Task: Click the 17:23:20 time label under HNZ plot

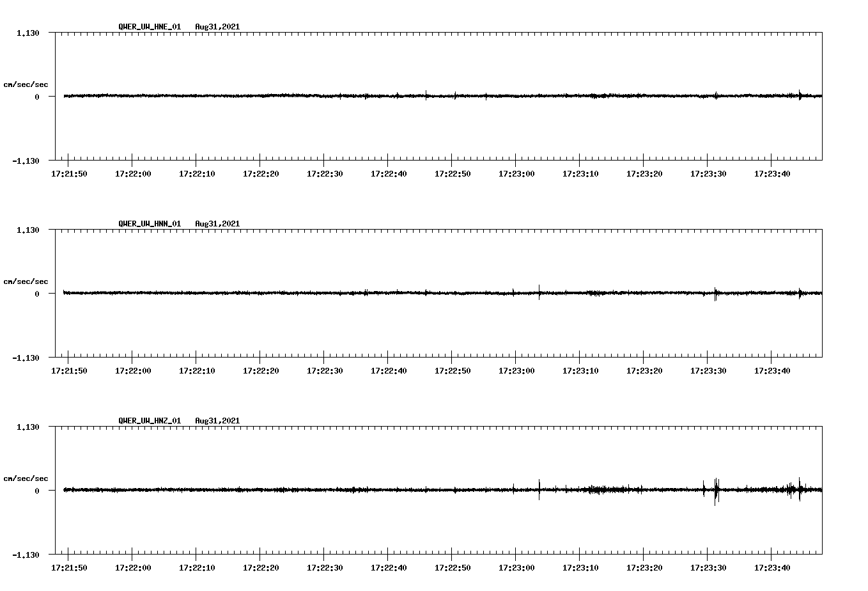Action: (x=644, y=568)
